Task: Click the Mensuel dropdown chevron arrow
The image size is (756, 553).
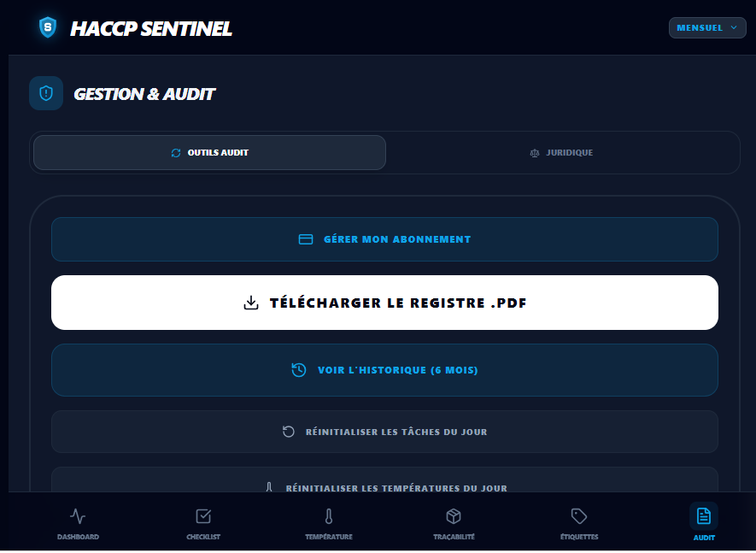Action: tap(733, 27)
